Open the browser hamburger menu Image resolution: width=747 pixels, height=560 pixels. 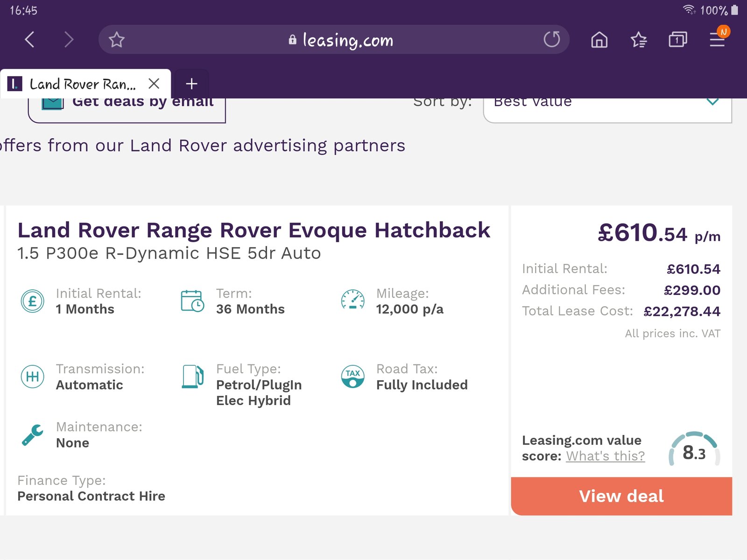point(717,40)
